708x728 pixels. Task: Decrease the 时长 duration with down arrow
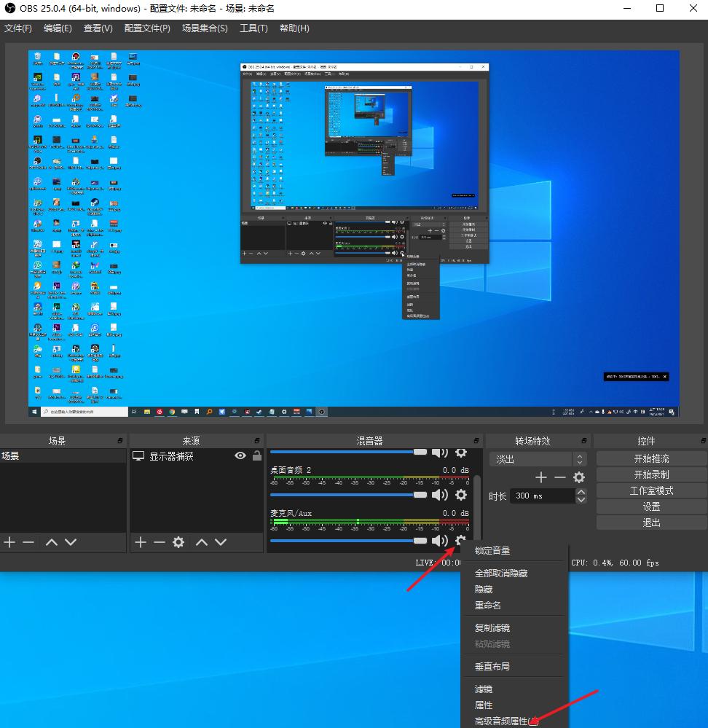[x=581, y=500]
